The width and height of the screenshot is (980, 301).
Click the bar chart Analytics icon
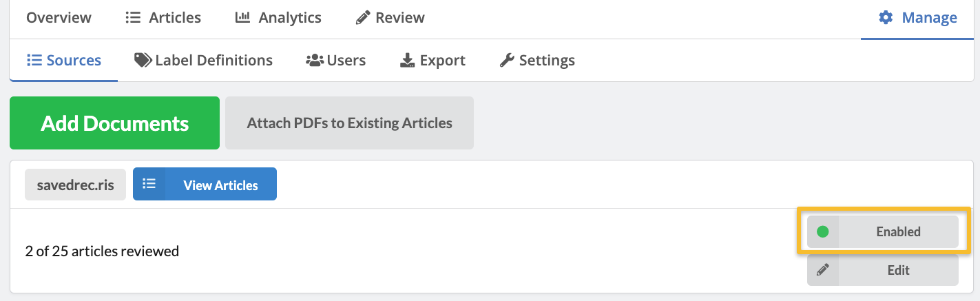tap(242, 18)
